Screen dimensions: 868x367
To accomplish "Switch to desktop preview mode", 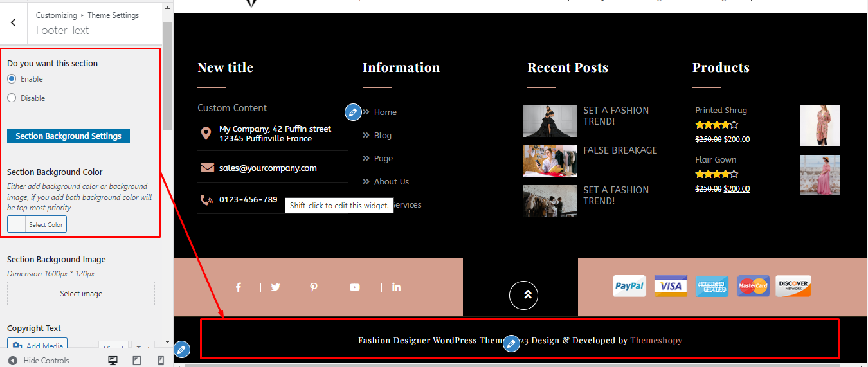I will click(113, 361).
